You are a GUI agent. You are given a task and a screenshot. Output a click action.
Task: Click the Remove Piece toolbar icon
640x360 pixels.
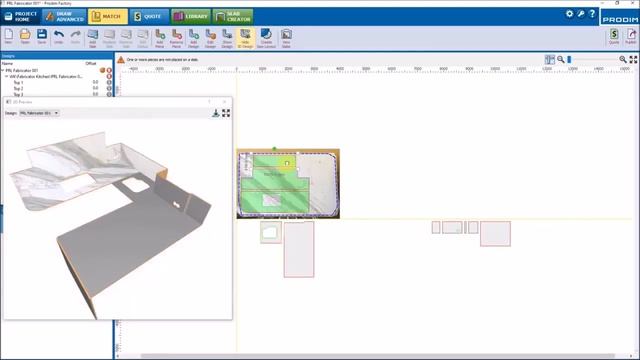(177, 38)
